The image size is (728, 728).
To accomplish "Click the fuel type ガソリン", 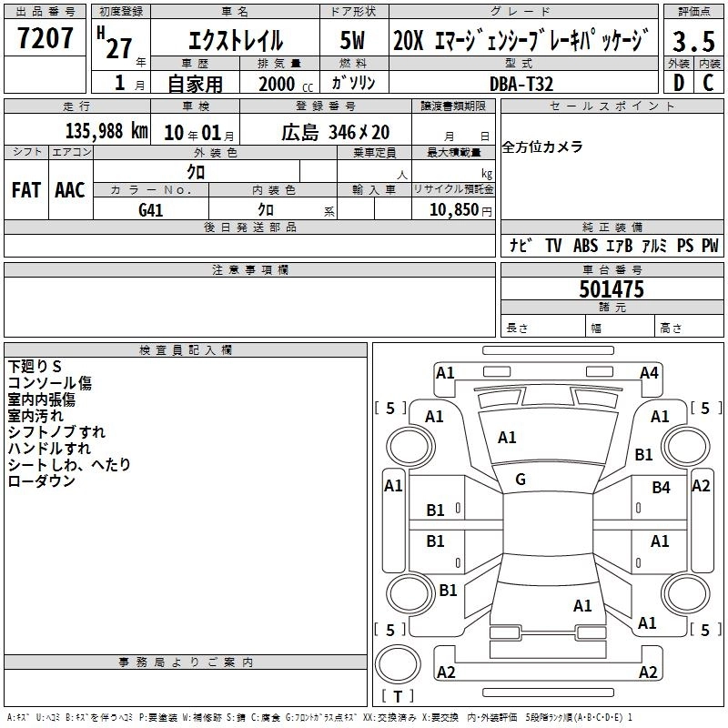I will point(353,83).
